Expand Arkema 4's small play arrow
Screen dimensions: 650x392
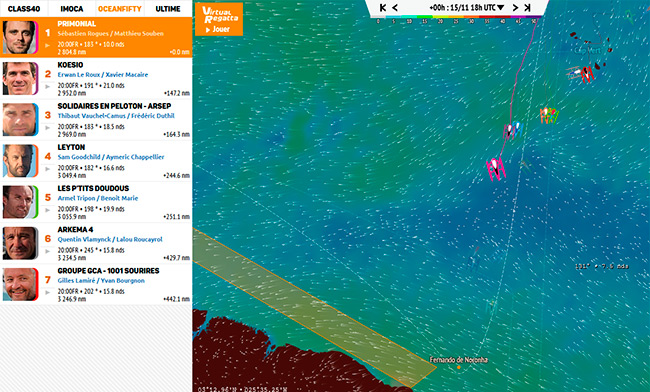point(48,251)
